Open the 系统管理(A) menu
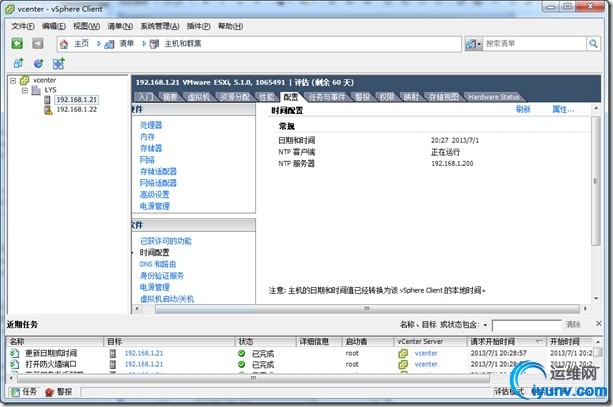The height and width of the screenshot is (407, 613). (160, 26)
